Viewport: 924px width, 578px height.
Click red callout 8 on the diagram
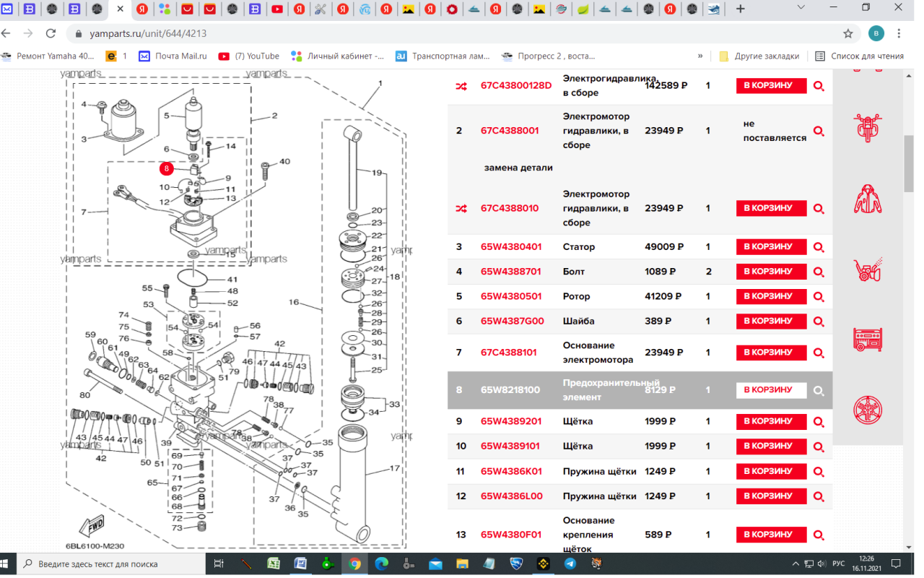click(167, 168)
